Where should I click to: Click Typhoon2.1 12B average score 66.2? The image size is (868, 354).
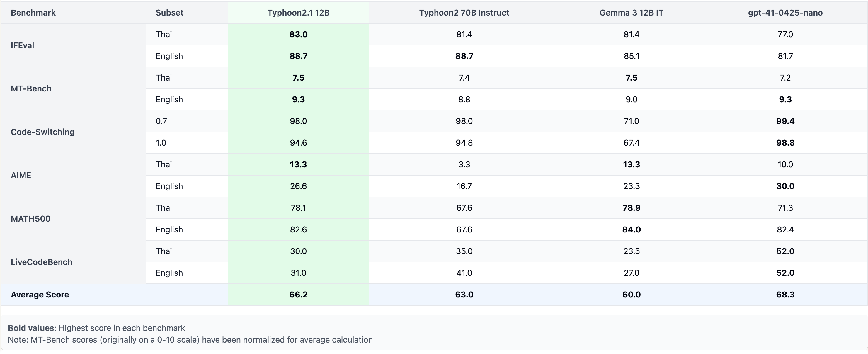298,295
